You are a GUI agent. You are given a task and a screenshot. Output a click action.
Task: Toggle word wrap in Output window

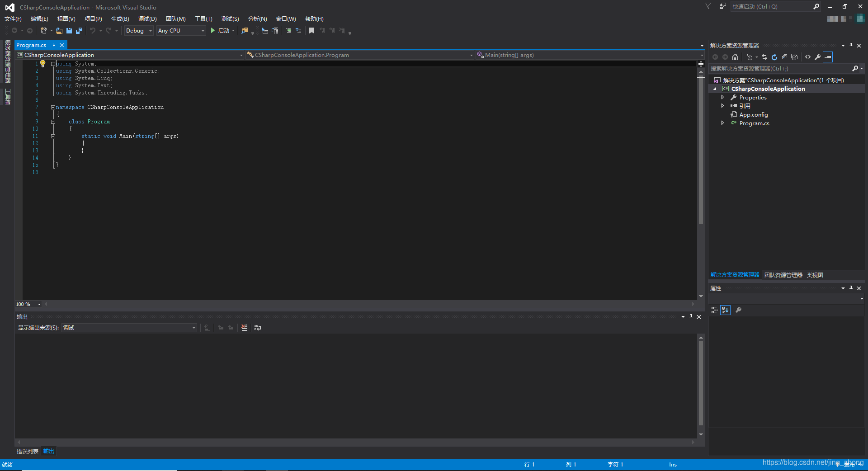click(258, 328)
